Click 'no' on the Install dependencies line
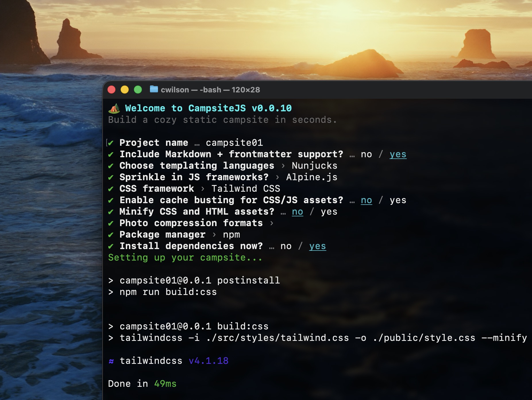The image size is (532, 400). (286, 246)
